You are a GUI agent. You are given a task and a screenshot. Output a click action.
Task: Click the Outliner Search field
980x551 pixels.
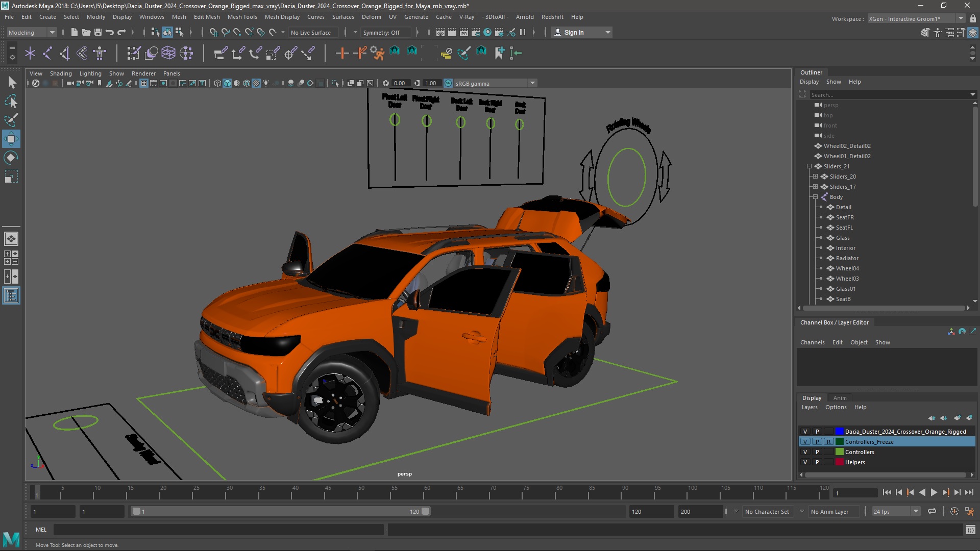click(x=890, y=94)
